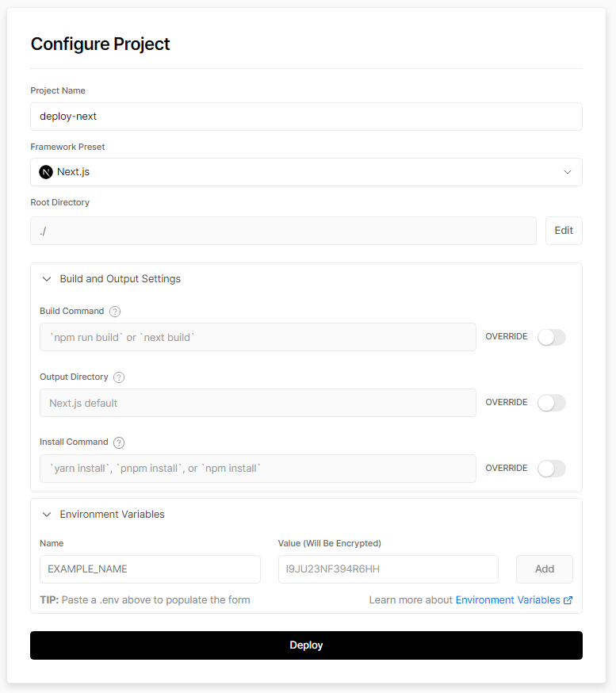
Task: Enable the Install Command override toggle
Action: 551,469
